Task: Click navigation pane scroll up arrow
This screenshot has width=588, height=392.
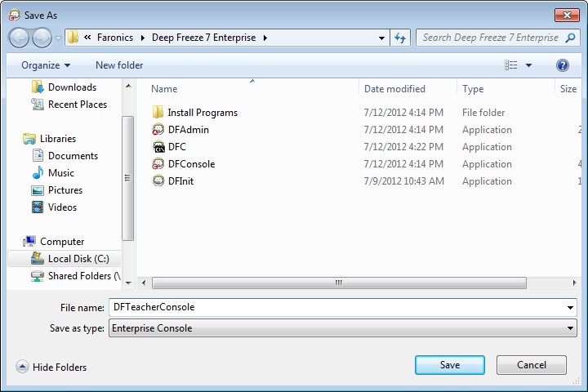Action: [x=128, y=86]
